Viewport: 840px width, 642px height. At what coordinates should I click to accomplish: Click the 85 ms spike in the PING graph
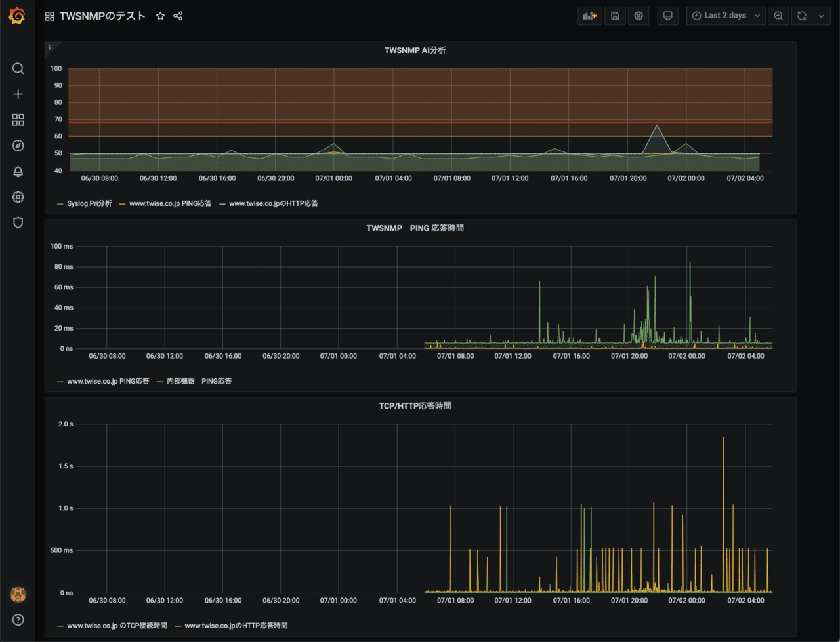pyautogui.click(x=690, y=262)
